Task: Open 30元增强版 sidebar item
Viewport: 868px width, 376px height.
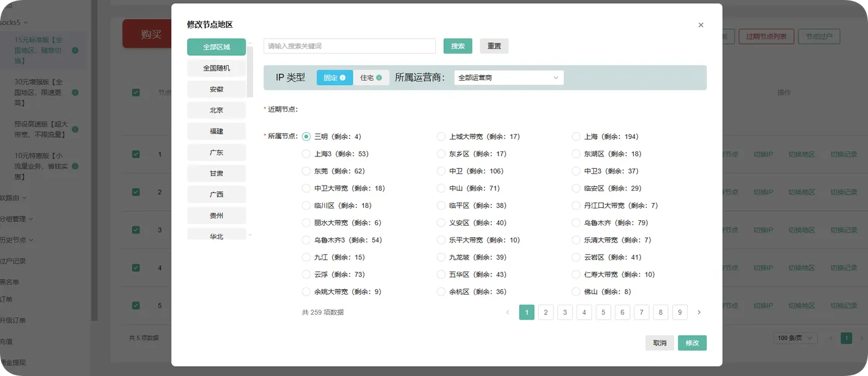Action: point(38,92)
